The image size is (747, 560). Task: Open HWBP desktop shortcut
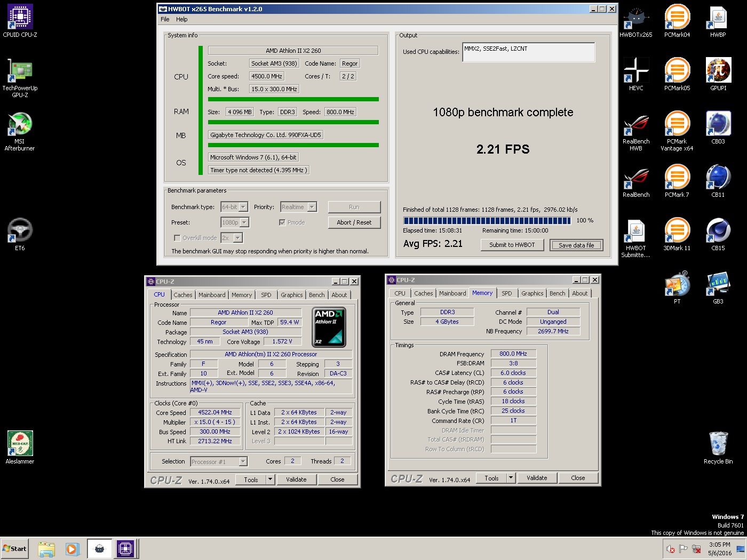tap(718, 21)
